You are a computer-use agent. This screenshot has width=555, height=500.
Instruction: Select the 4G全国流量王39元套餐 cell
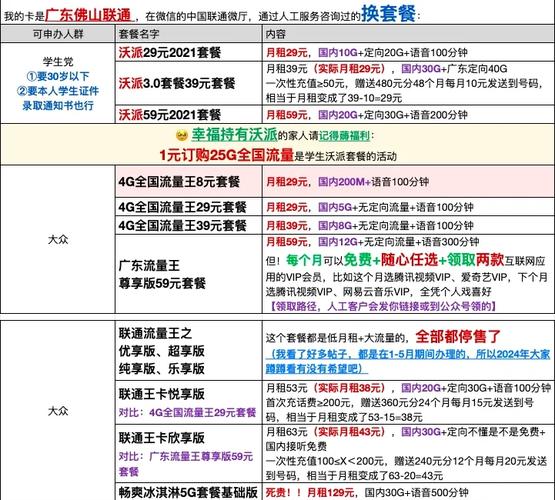click(x=189, y=225)
